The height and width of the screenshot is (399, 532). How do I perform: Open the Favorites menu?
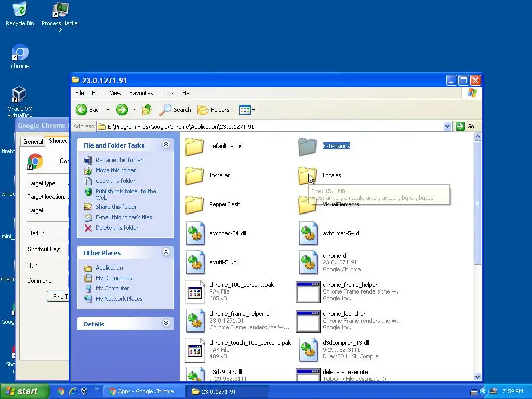point(141,93)
